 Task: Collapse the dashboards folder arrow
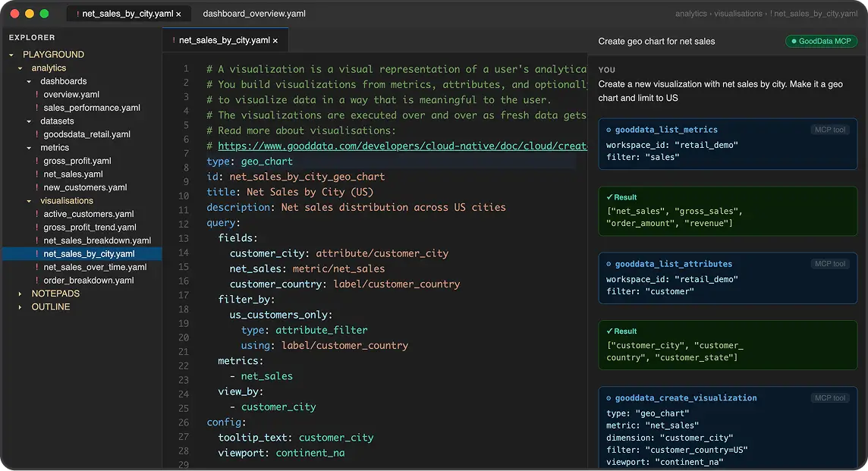pos(29,81)
